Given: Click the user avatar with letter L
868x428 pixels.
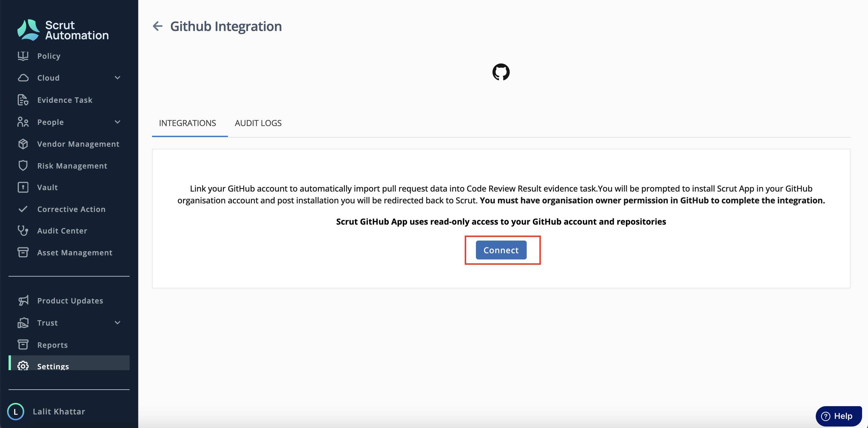Looking at the screenshot, I should (x=15, y=411).
